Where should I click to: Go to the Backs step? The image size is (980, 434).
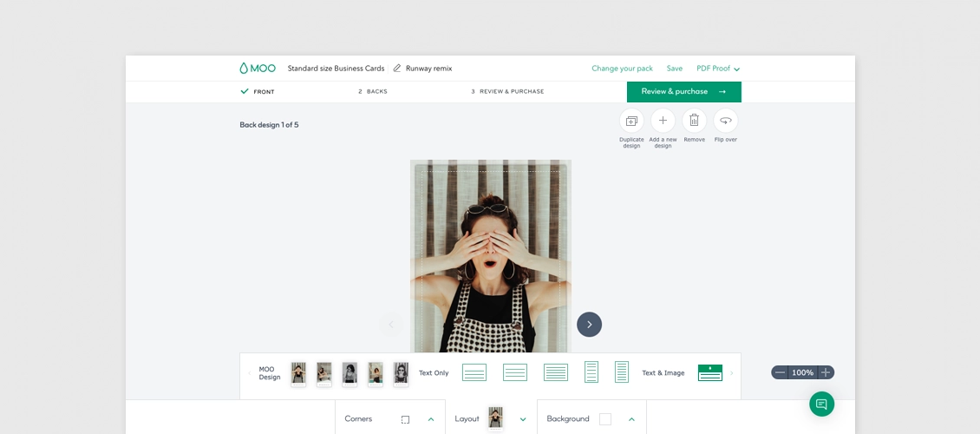pos(373,91)
